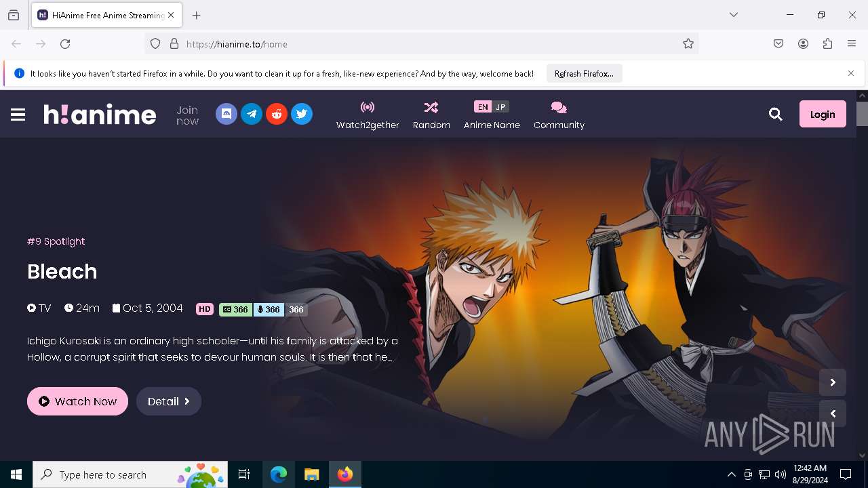The width and height of the screenshot is (868, 488).
Task: Open the Twitter join link
Action: (302, 114)
